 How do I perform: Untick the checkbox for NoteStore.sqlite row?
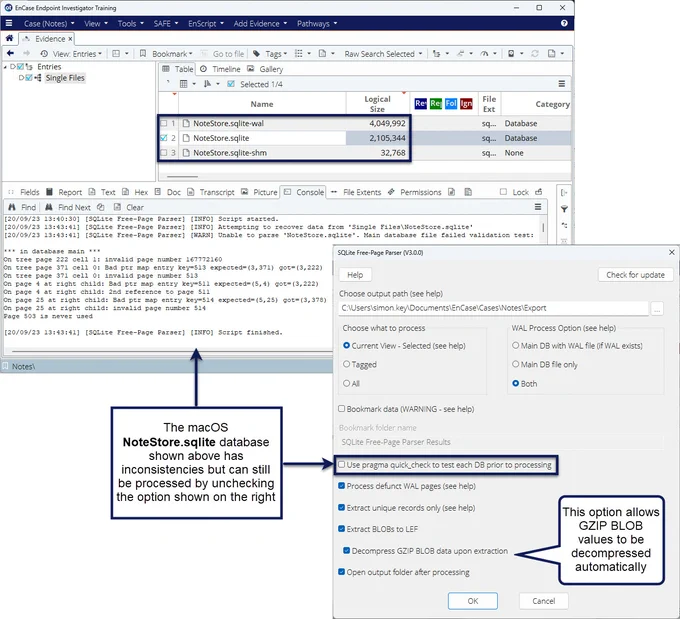pyautogui.click(x=163, y=138)
